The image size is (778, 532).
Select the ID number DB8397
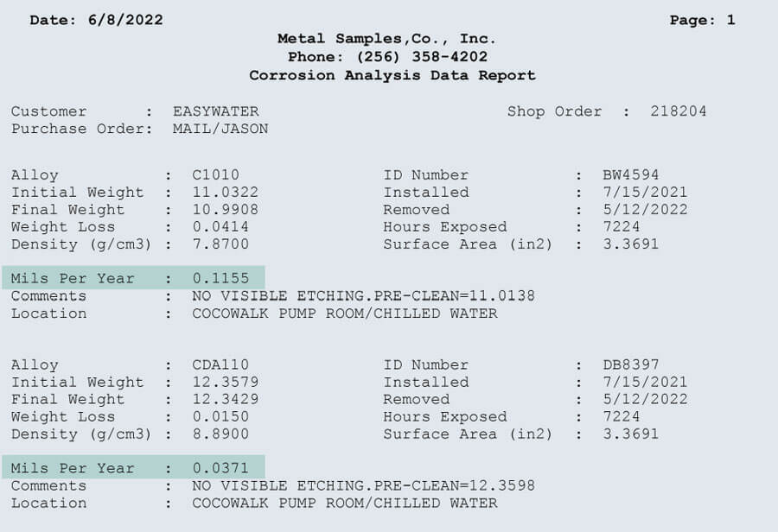pyautogui.click(x=631, y=365)
